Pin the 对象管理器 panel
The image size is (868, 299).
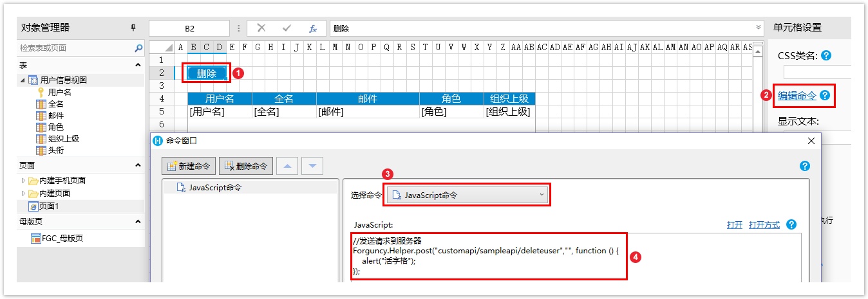pos(133,28)
